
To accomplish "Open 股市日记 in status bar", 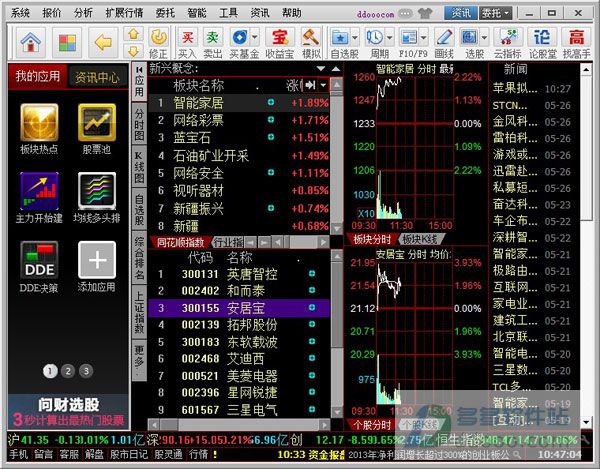I will click(129, 454).
